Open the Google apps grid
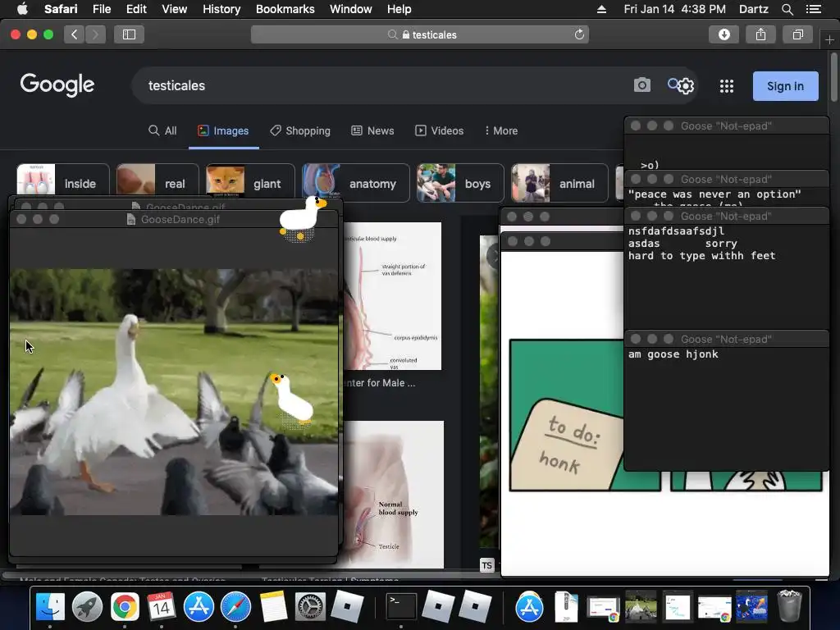The width and height of the screenshot is (840, 630). click(x=727, y=86)
